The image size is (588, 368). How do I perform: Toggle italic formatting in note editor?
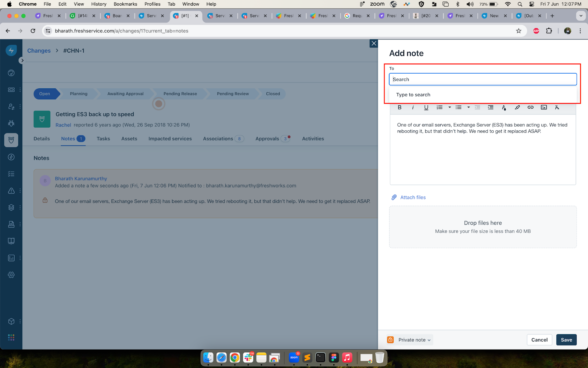[413, 107]
